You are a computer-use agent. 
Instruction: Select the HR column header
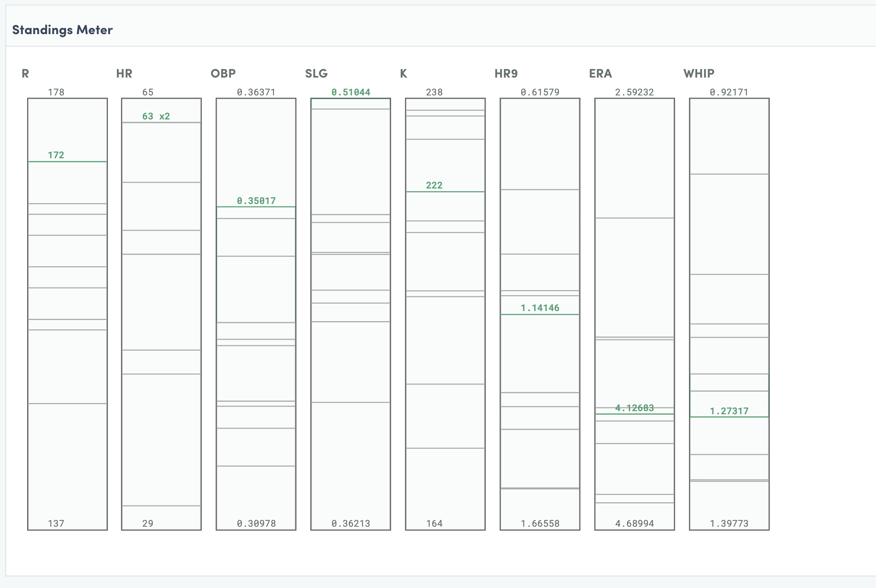tap(124, 73)
